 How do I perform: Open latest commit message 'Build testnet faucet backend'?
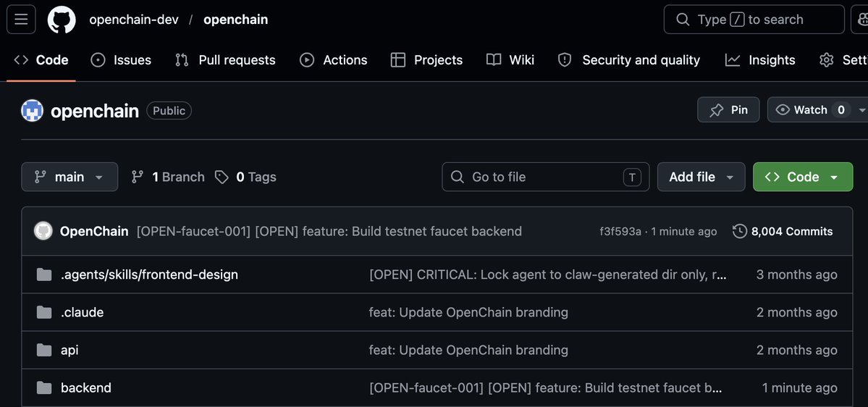coord(329,231)
